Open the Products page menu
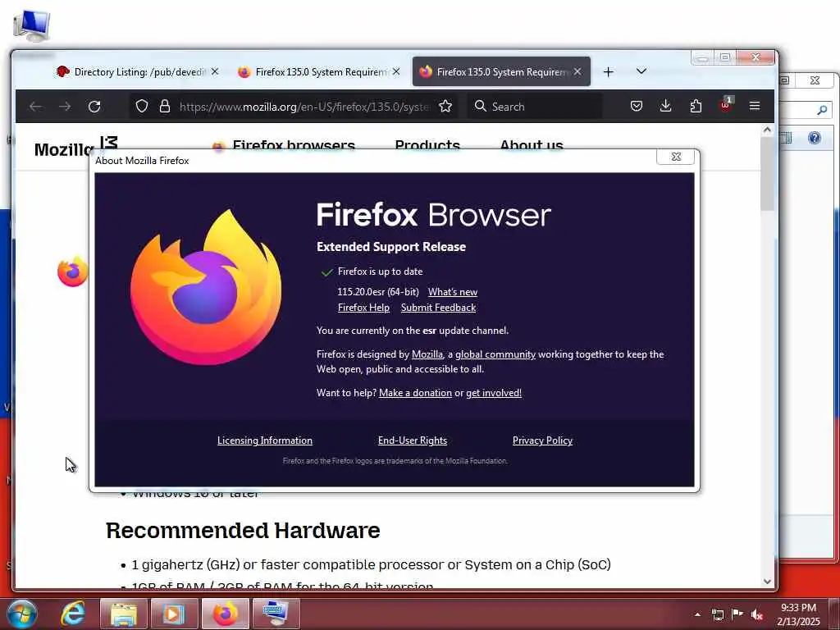The height and width of the screenshot is (630, 840). pos(427,145)
